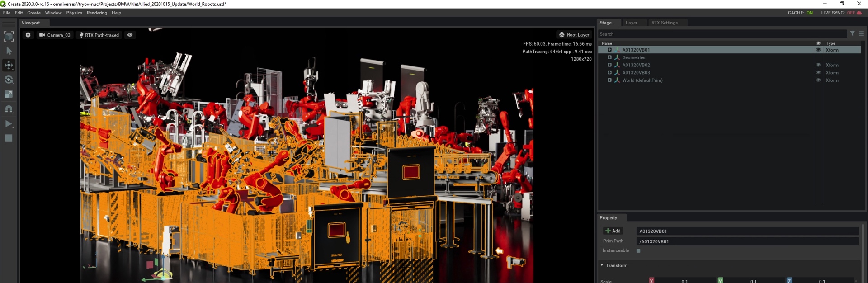
Task: Check the Instanceable checkbox
Action: point(638,251)
